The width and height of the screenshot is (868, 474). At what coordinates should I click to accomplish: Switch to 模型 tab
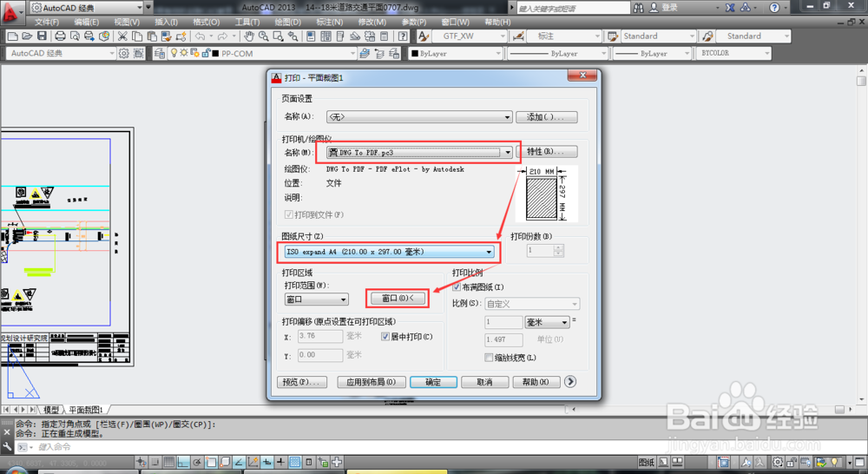pos(51,409)
